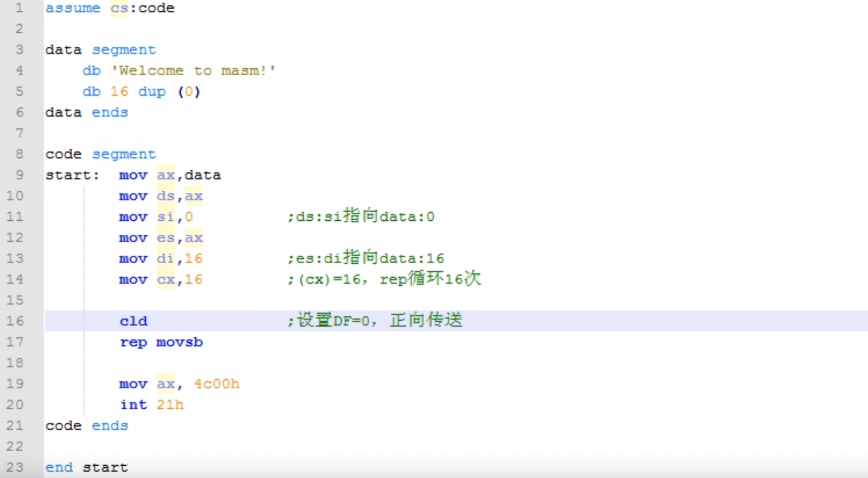Image resolution: width=868 pixels, height=478 pixels.
Task: Click comment ';设置DF=0, 正向传送'
Action: coord(375,320)
